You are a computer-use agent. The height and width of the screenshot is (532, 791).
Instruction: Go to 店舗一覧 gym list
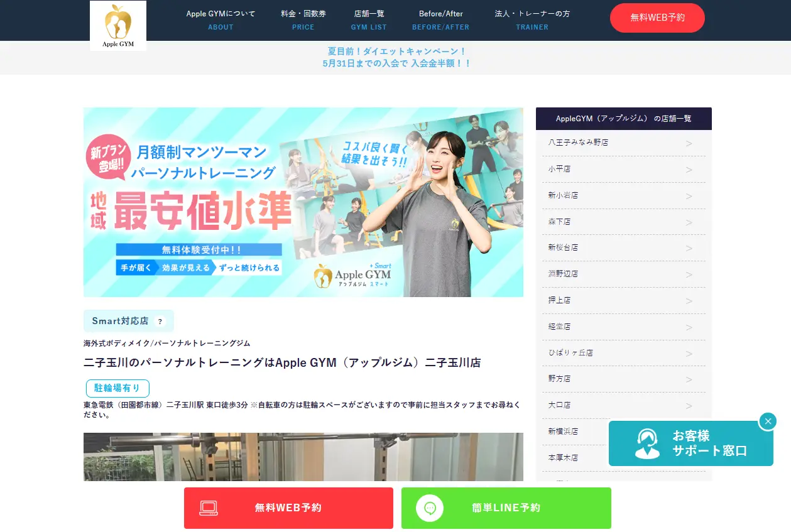369,20
